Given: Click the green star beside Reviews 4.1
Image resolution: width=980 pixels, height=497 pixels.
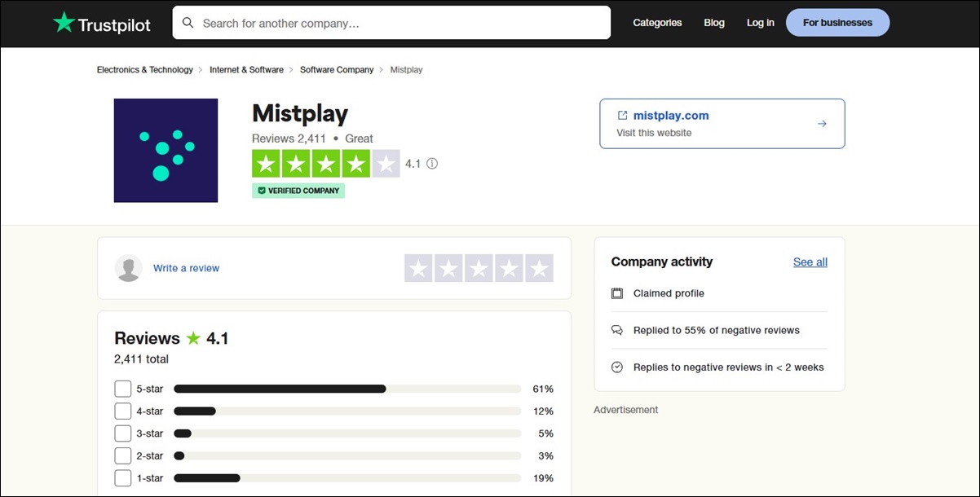Looking at the screenshot, I should (193, 338).
